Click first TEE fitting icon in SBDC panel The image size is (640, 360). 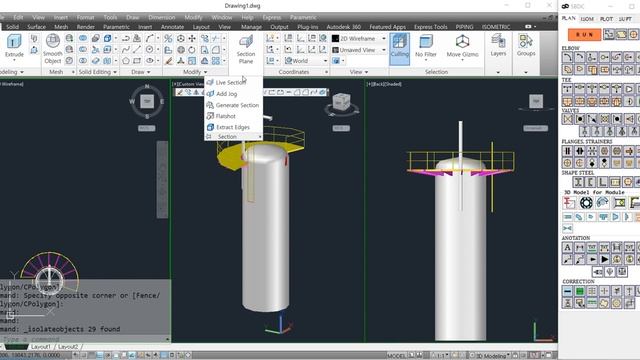click(x=567, y=89)
